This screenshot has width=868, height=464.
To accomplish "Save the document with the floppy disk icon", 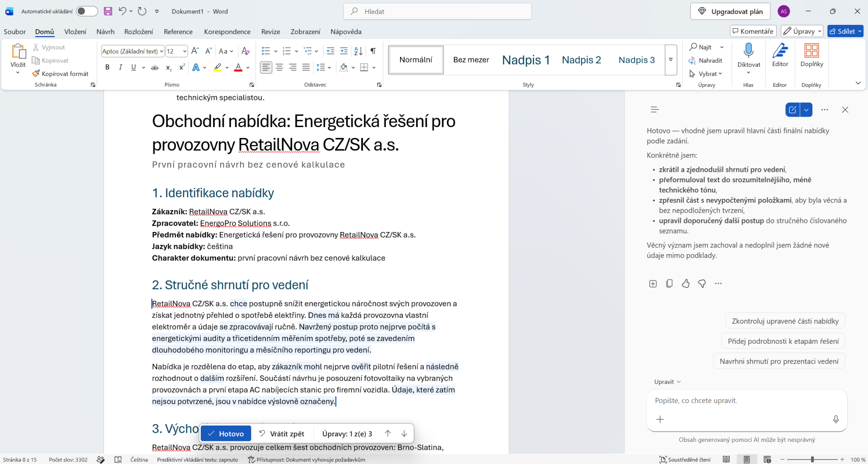I will tap(108, 11).
